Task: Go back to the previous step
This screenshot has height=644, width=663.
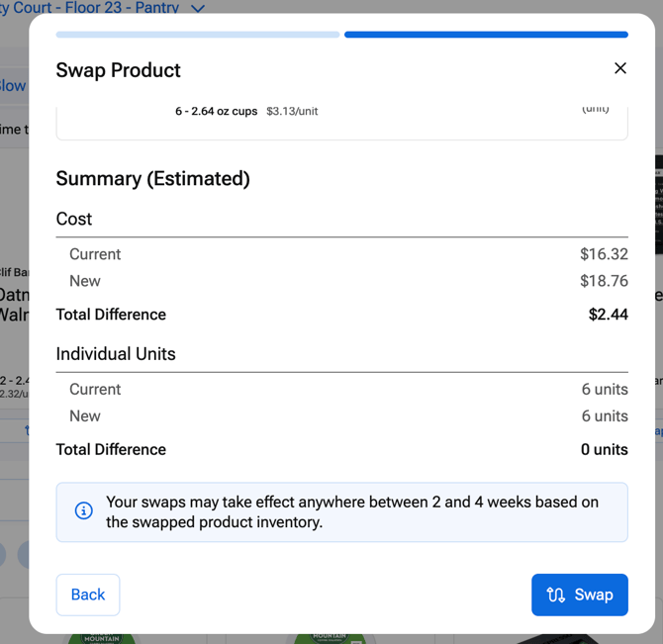Action: pyautogui.click(x=88, y=595)
